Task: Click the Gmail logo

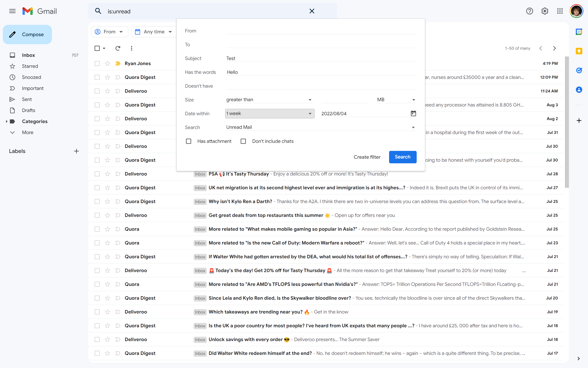Action: 39,11
